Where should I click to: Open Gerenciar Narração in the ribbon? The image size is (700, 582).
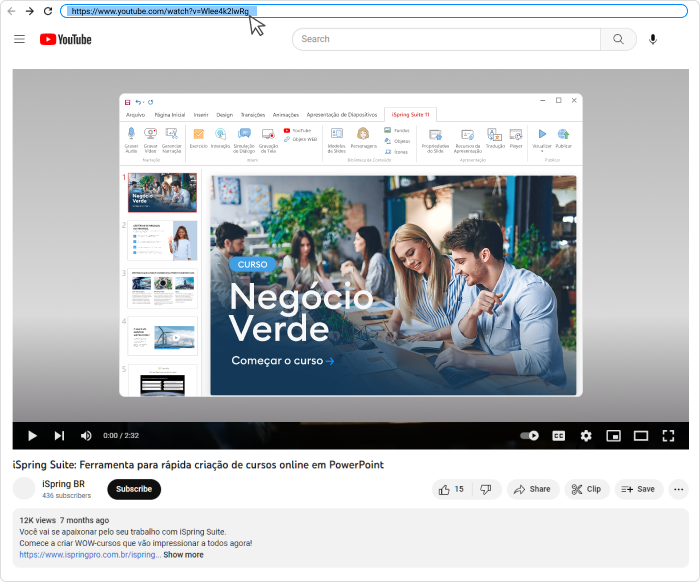[x=171, y=140]
